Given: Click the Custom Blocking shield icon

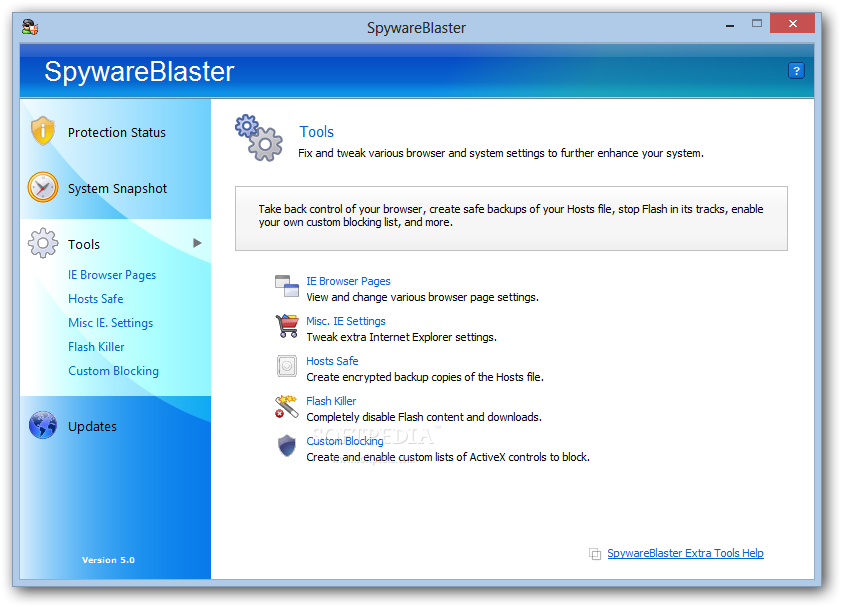Looking at the screenshot, I should 287,446.
